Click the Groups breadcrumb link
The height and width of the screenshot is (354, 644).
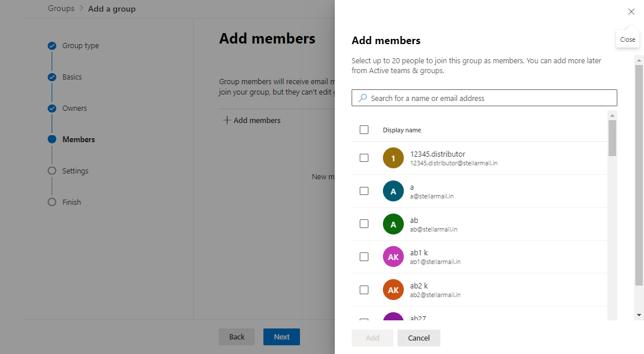click(x=61, y=9)
